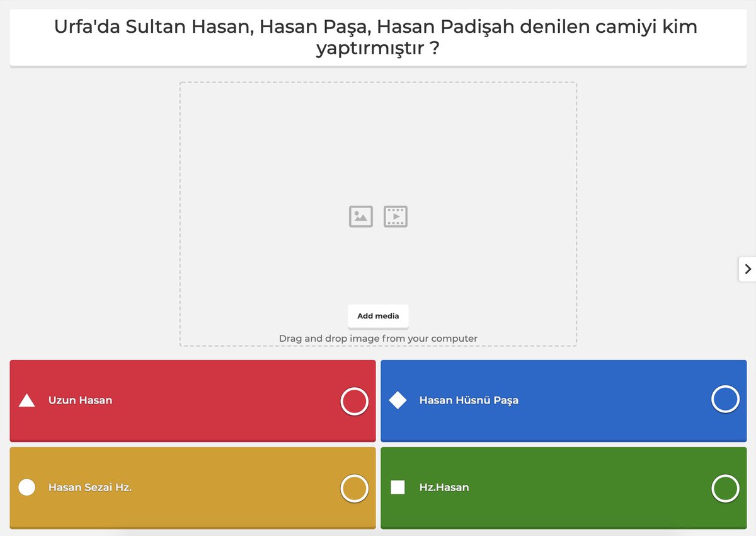The image size is (756, 536).
Task: Mark Hz.Hasan as the correct answer
Action: [x=725, y=488]
